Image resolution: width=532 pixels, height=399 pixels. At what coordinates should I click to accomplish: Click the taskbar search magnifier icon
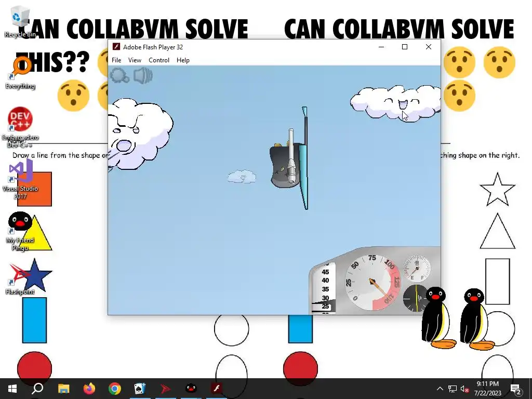pyautogui.click(x=37, y=389)
